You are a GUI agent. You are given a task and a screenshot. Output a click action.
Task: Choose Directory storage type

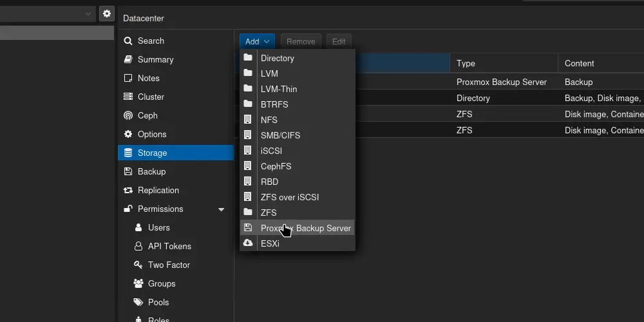tap(298, 59)
